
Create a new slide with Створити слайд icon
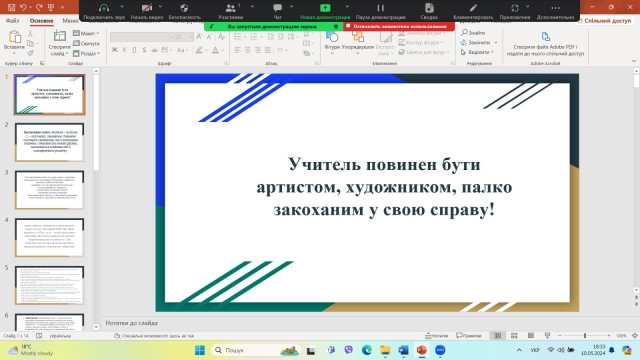click(x=60, y=36)
